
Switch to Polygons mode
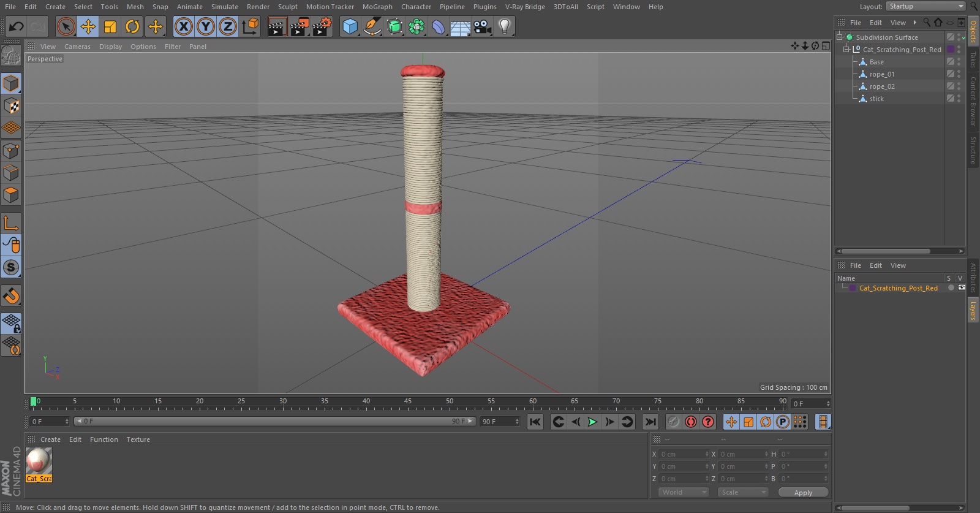coord(11,195)
